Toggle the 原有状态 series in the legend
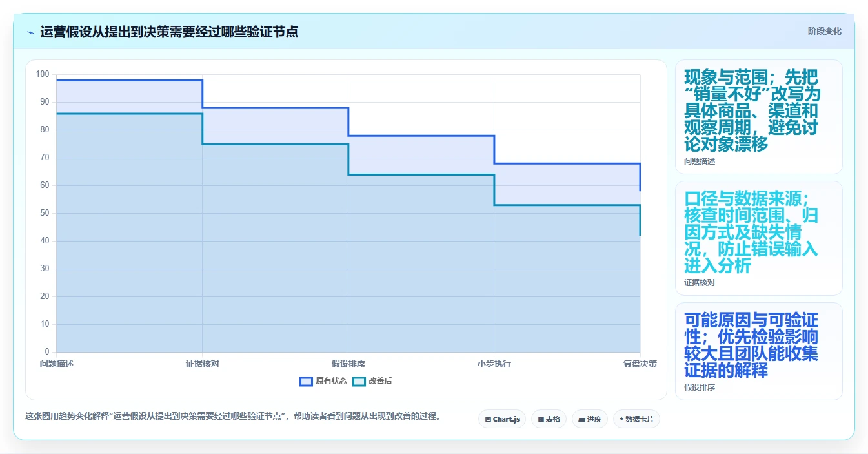868x454 pixels. 323,381
